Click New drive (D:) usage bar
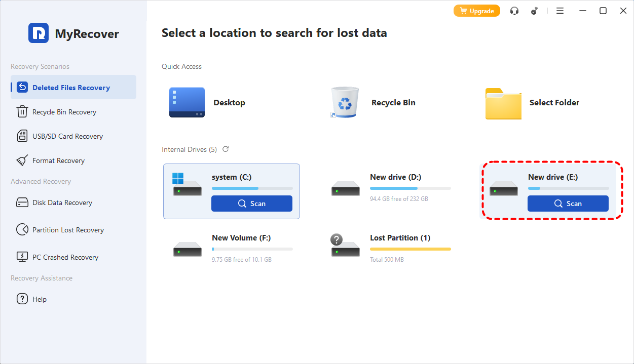Viewport: 634px width, 364px height. (x=410, y=188)
